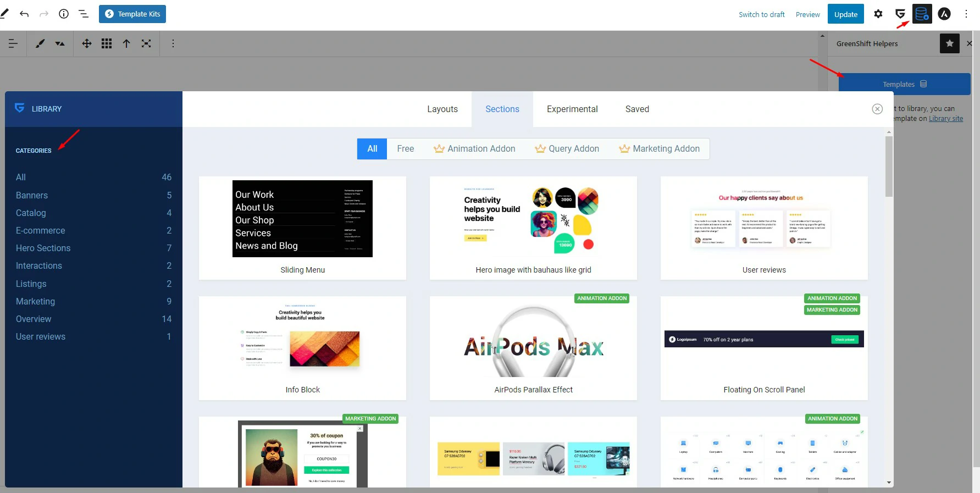Image resolution: width=980 pixels, height=493 pixels.
Task: Close the GreenShift Helpers panel
Action: (x=970, y=43)
